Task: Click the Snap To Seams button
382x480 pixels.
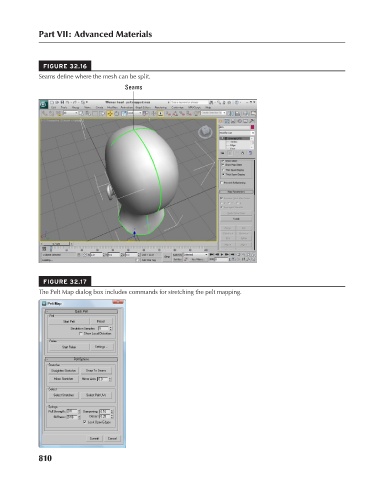Action: (x=96, y=370)
